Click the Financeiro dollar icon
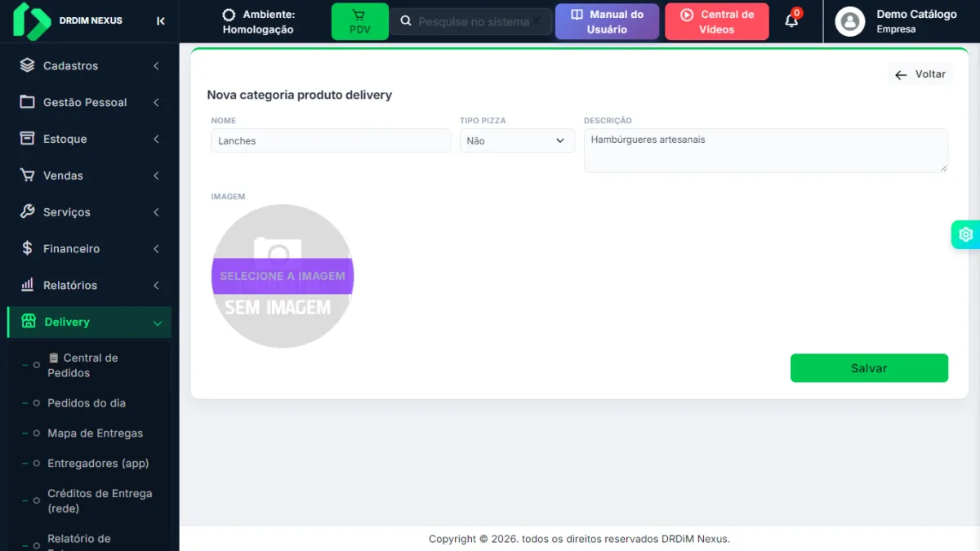Screen dimensions: 980x551 [28, 248]
